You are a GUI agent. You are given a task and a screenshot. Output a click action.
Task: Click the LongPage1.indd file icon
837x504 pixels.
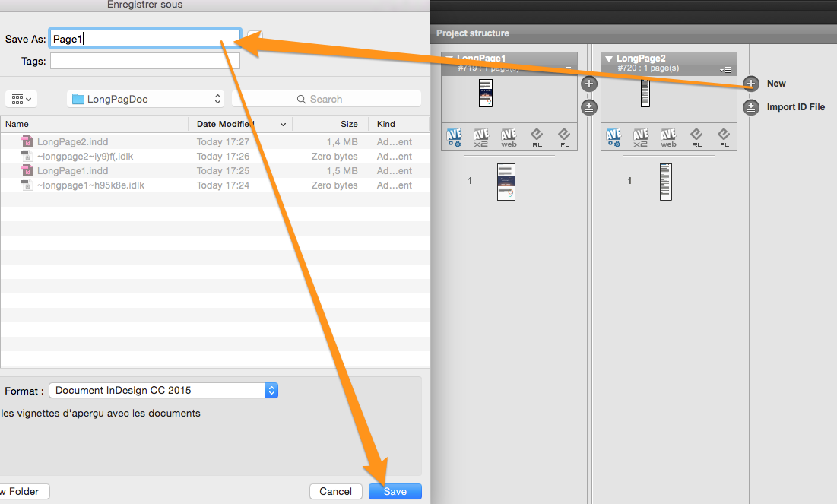[27, 170]
